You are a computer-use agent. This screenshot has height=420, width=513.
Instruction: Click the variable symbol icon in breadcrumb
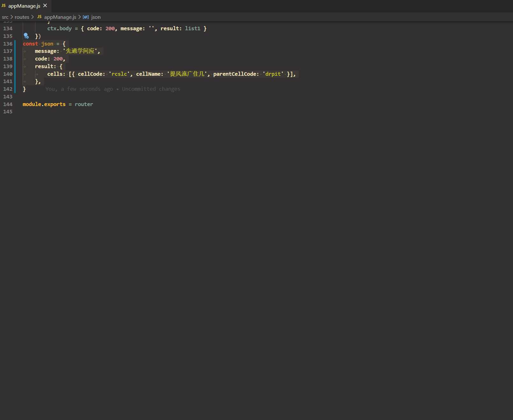86,17
